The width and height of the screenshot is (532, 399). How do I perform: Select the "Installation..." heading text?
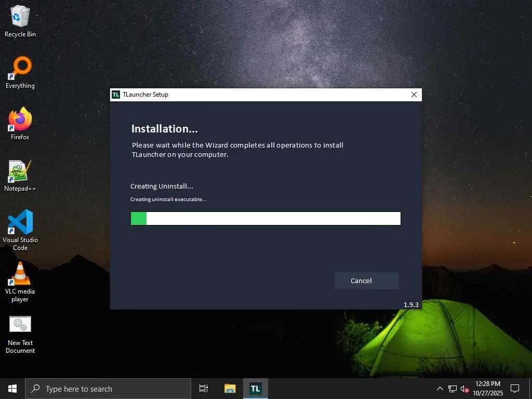click(x=165, y=129)
